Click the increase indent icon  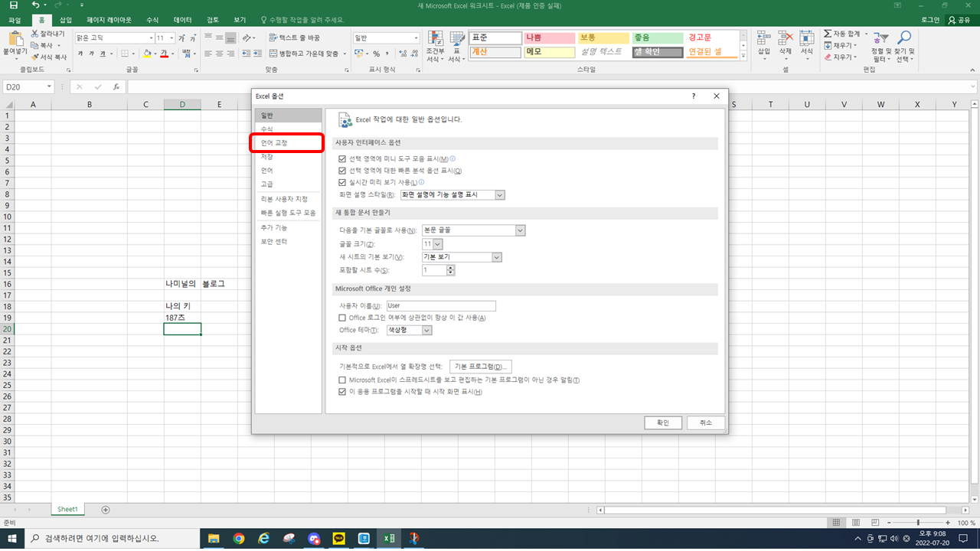[258, 54]
